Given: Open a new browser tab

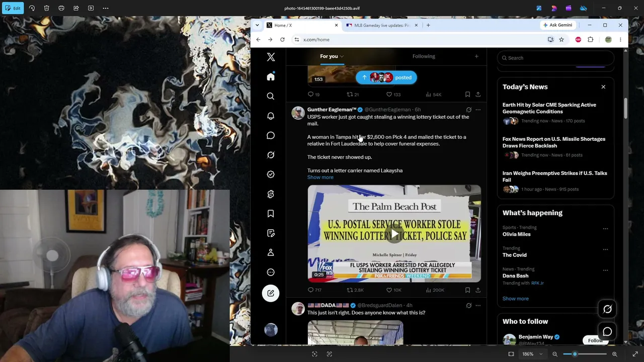Looking at the screenshot, I should point(428,25).
